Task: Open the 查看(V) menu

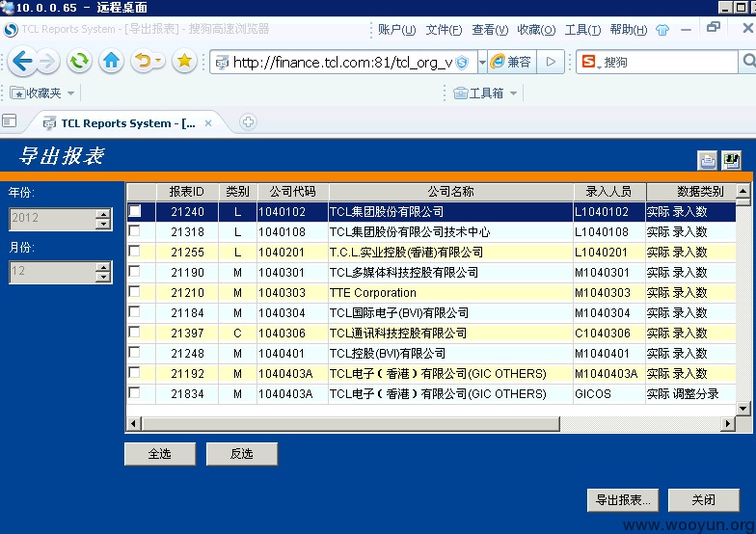Action: point(490,30)
